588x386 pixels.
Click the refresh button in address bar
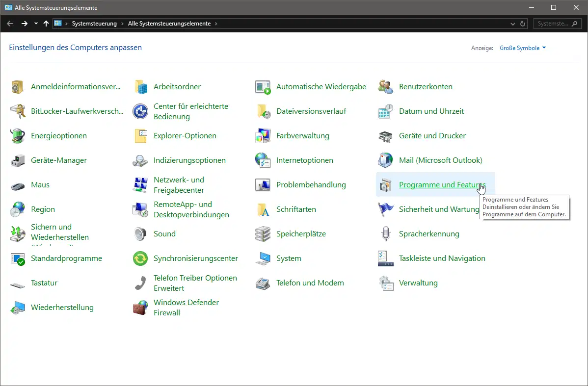point(523,24)
